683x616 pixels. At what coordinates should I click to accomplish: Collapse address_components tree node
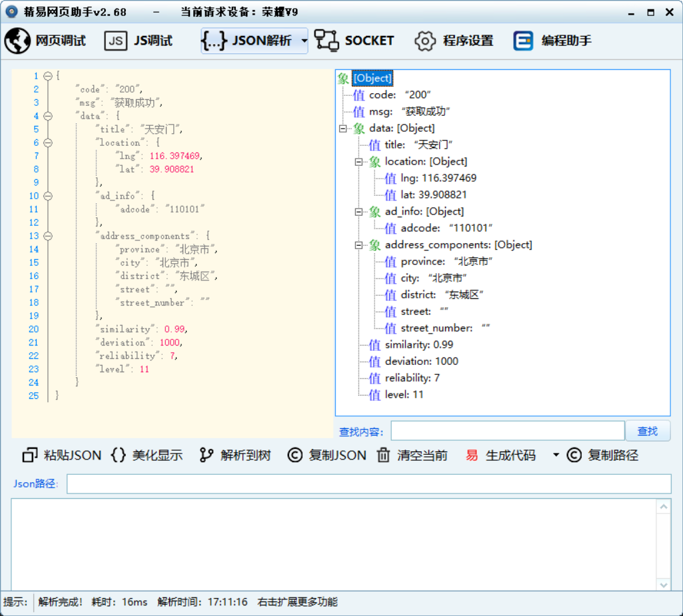pyautogui.click(x=358, y=245)
